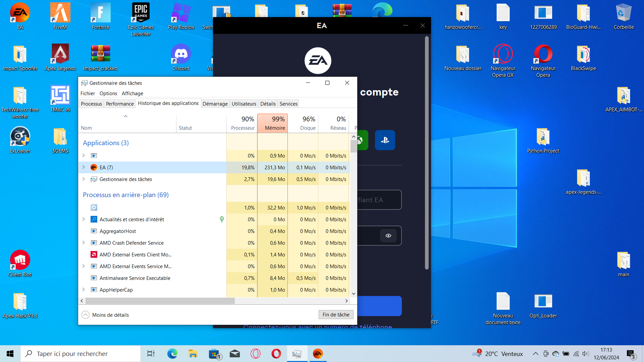Click the Windows search box

point(80,354)
